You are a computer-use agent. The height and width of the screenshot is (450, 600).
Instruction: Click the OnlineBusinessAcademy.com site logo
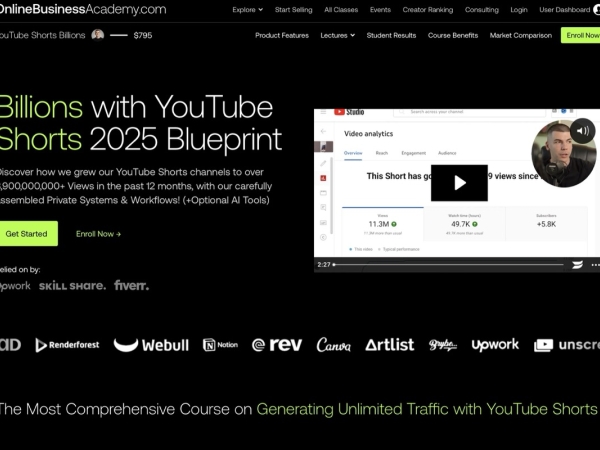point(83,10)
